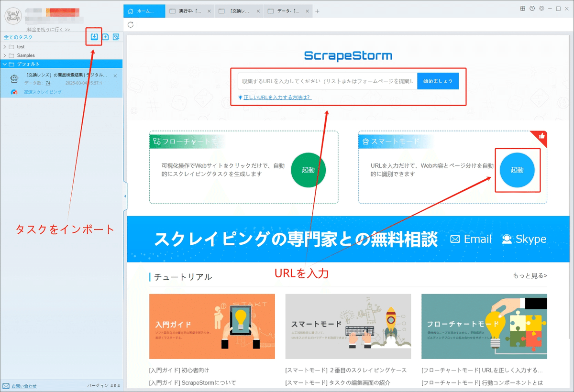The width and height of the screenshot is (574, 392).
Task: Click the home icon on ホーム tab
Action: (x=131, y=11)
